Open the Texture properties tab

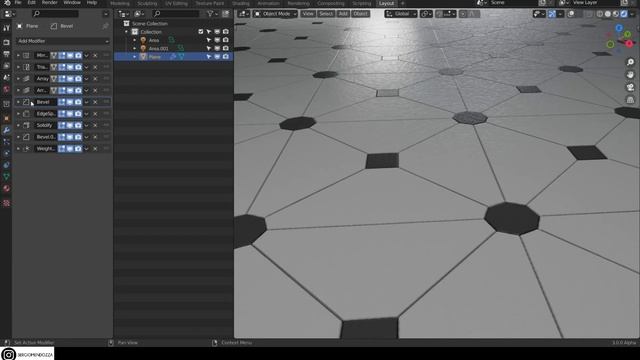pos(6,203)
